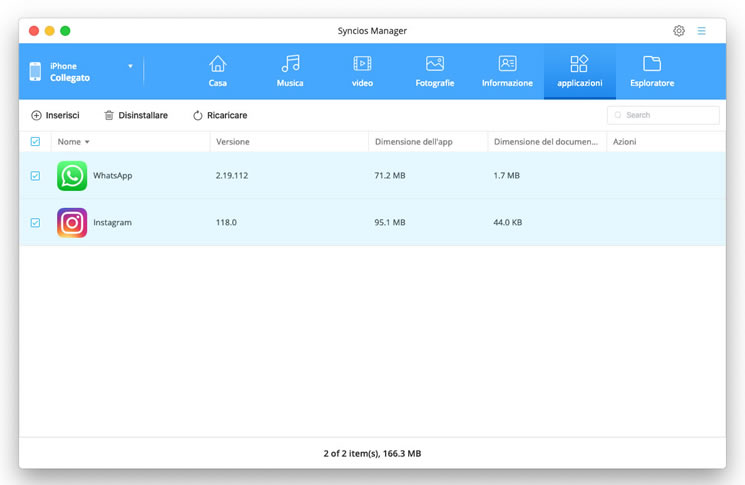This screenshot has width=745, height=485.
Task: Click the 95.1 MB app size
Action: pos(390,222)
